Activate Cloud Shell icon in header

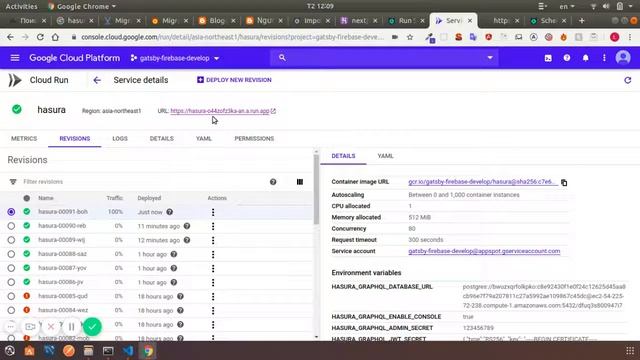tap(548, 58)
